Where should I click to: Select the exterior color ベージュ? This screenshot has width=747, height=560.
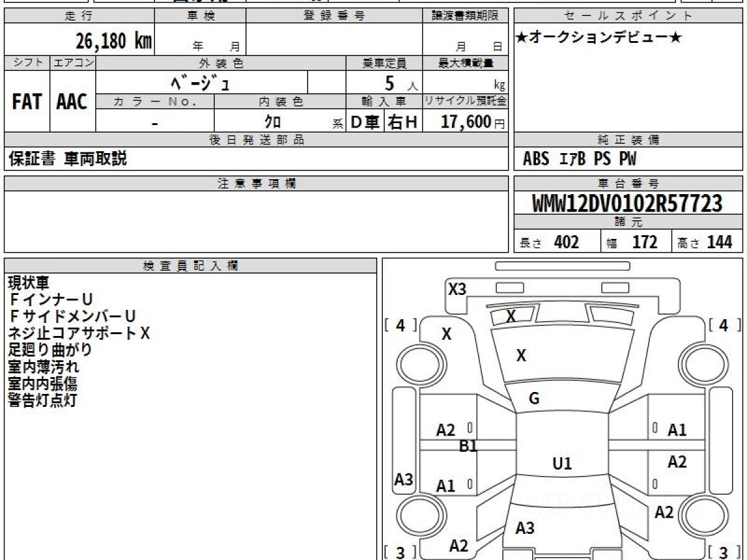click(x=201, y=82)
